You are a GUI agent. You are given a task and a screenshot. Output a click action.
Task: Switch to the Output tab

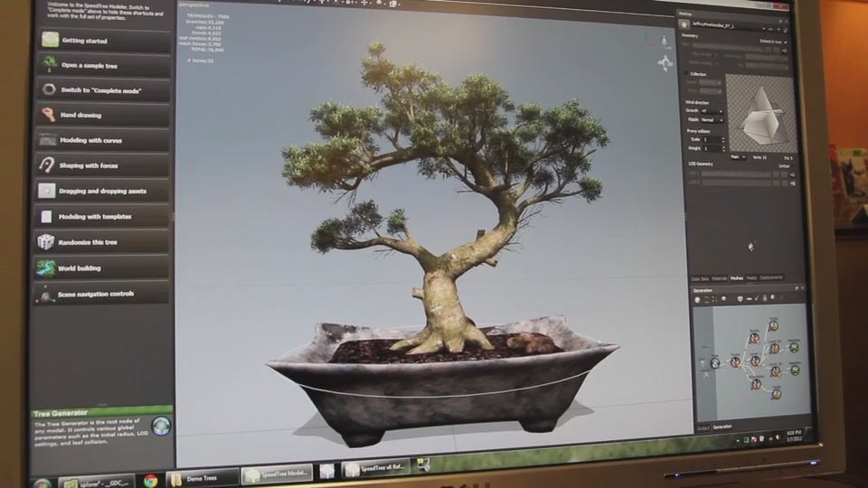703,427
